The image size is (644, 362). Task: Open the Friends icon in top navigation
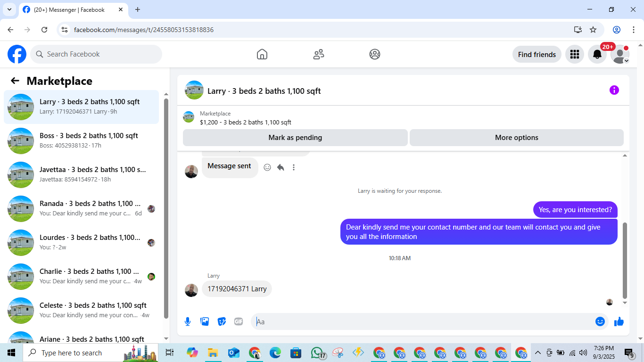(319, 54)
